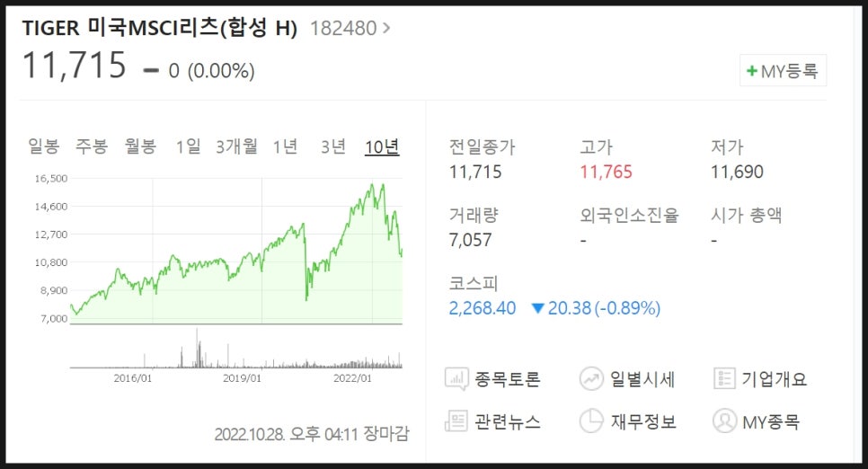Viewport: 868px width, 469px height.
Task: Open the 일별시세 daily price icon
Action: [x=591, y=379]
